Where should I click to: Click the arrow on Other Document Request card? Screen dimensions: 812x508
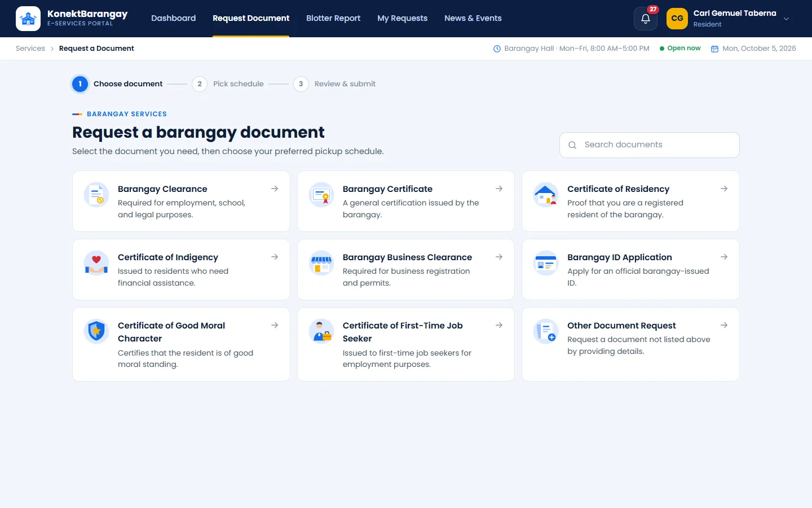(724, 325)
